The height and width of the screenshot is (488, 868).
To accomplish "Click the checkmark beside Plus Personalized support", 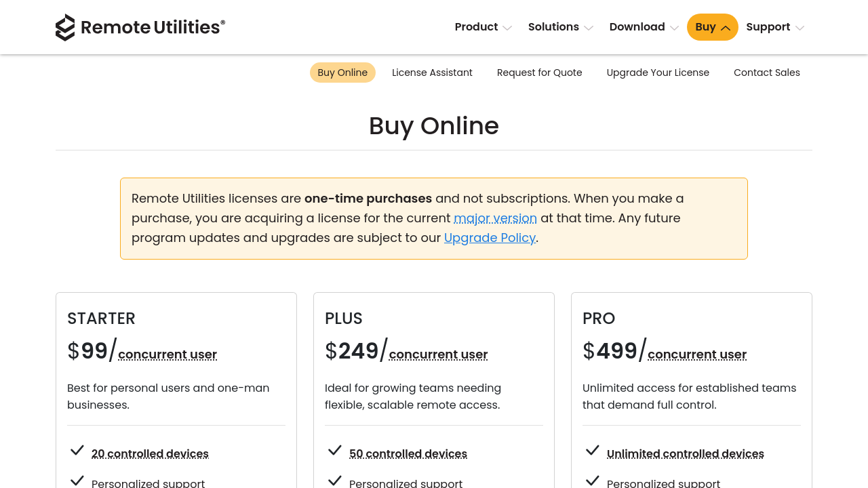I will [x=334, y=480].
